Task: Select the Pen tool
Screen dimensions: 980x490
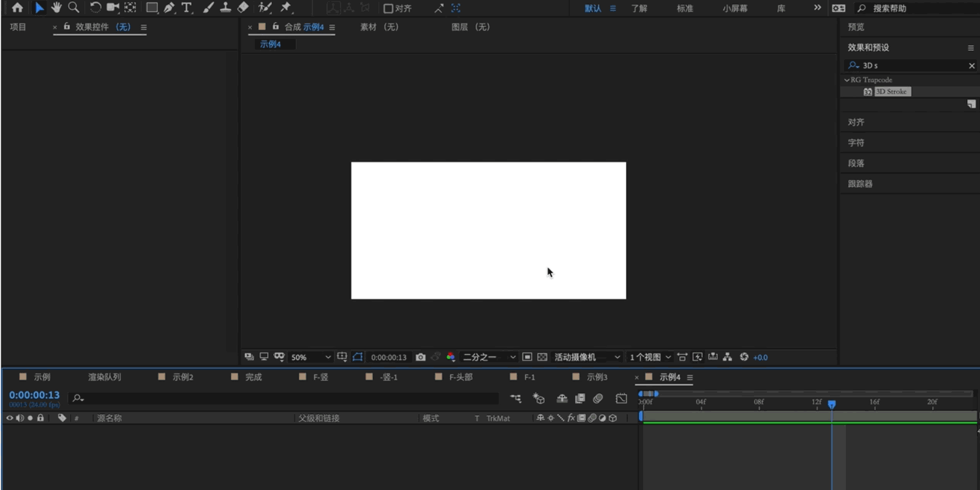Action: [x=169, y=8]
